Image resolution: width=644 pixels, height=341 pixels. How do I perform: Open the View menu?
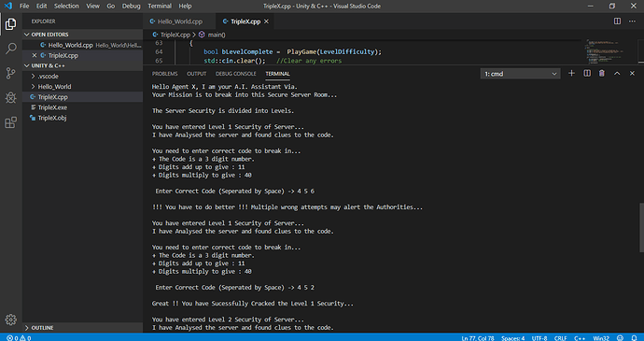(x=92, y=7)
